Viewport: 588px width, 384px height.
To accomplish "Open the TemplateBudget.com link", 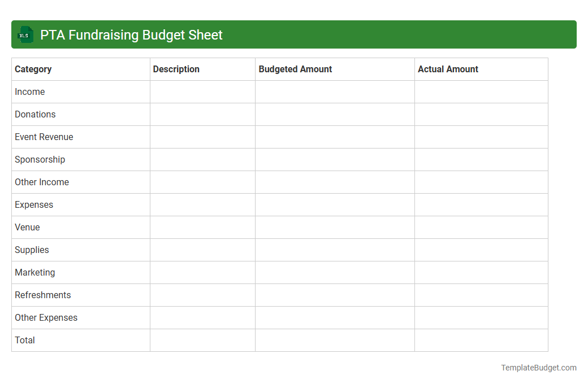I will pyautogui.click(x=538, y=368).
